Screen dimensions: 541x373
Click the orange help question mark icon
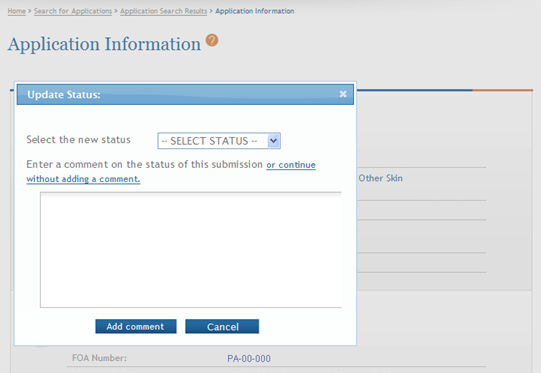click(x=212, y=40)
